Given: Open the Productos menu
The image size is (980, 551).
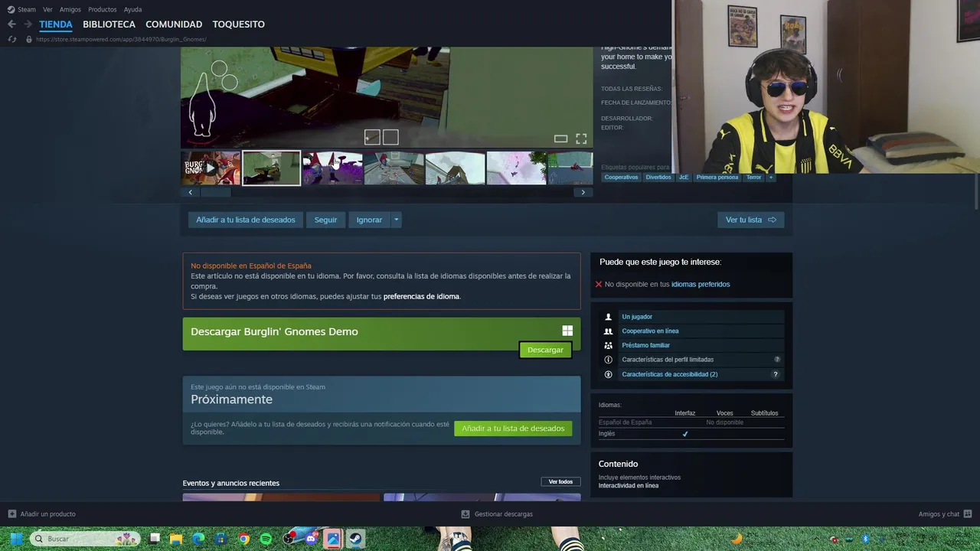Looking at the screenshot, I should click(x=103, y=9).
